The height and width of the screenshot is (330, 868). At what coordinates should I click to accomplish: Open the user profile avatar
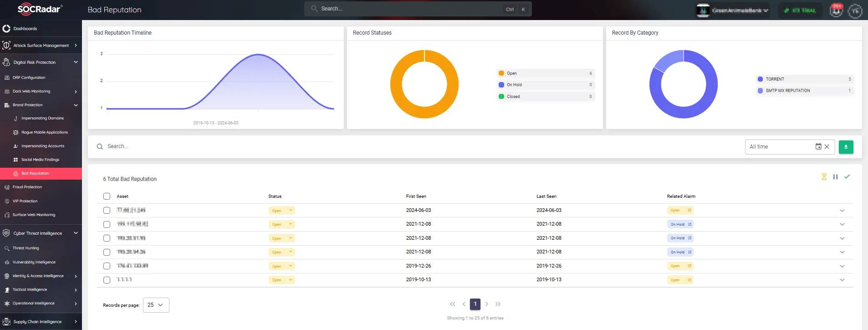coord(855,11)
